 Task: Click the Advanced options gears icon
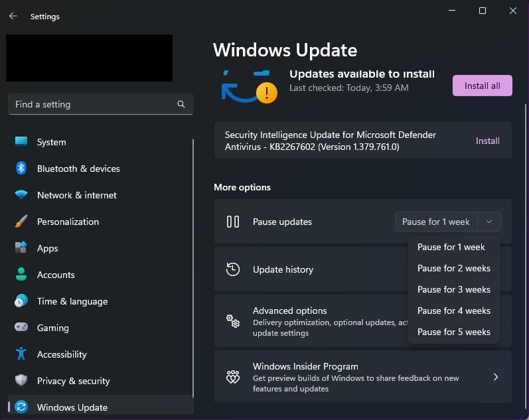pyautogui.click(x=233, y=321)
